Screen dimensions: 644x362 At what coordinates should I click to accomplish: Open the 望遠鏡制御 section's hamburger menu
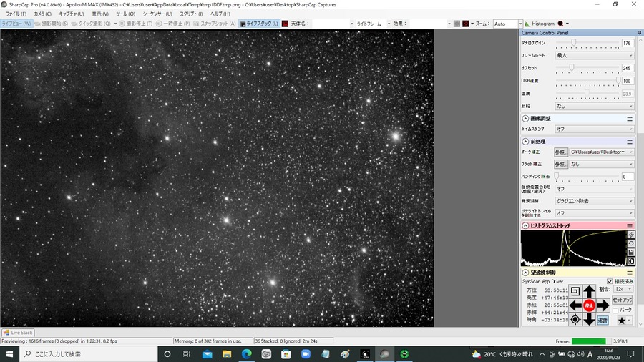tap(630, 273)
